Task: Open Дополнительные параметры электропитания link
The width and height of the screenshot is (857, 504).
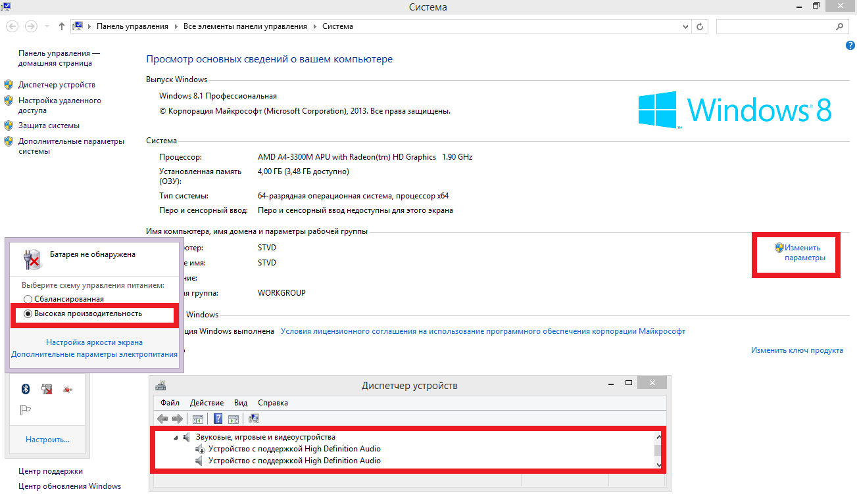Action: pyautogui.click(x=94, y=354)
